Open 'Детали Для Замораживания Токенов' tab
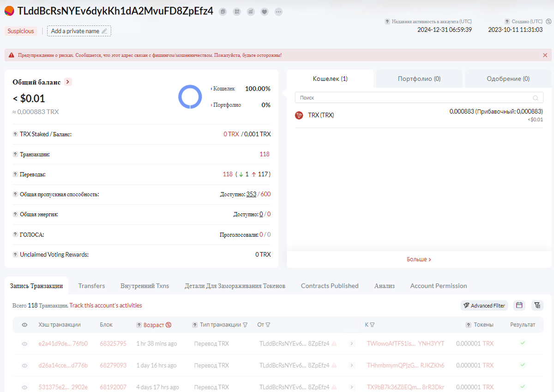The image size is (554, 392). [235, 286]
